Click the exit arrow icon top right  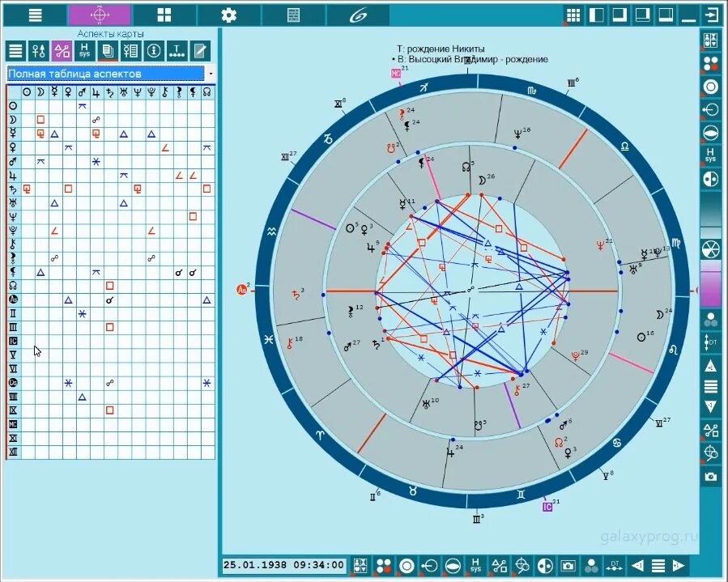coord(712,15)
